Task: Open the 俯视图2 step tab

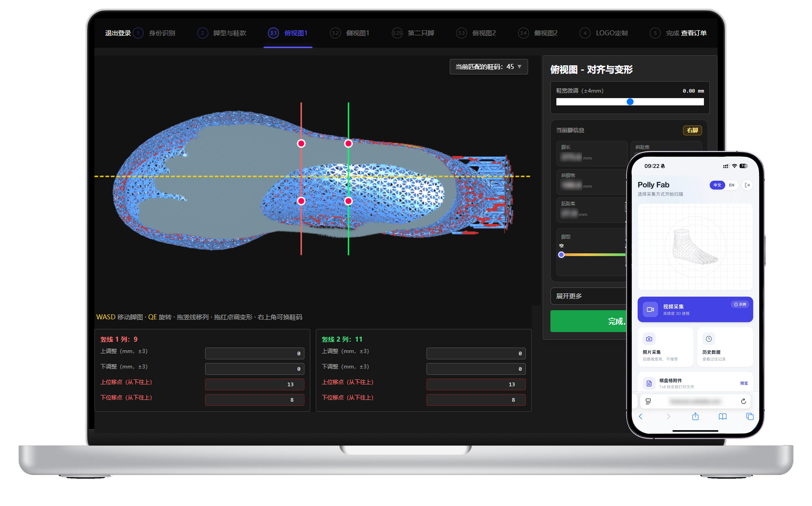Action: click(476, 33)
